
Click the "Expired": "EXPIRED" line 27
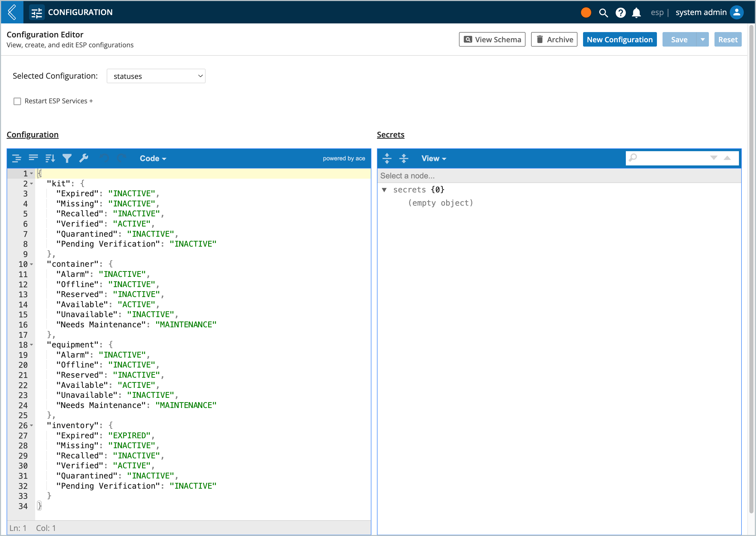point(105,436)
